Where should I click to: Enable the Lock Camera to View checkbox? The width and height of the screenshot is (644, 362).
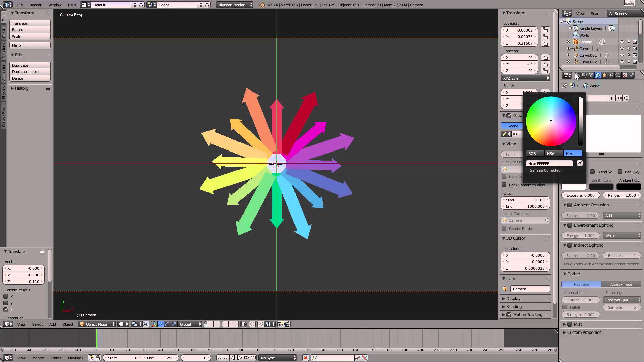(x=504, y=185)
